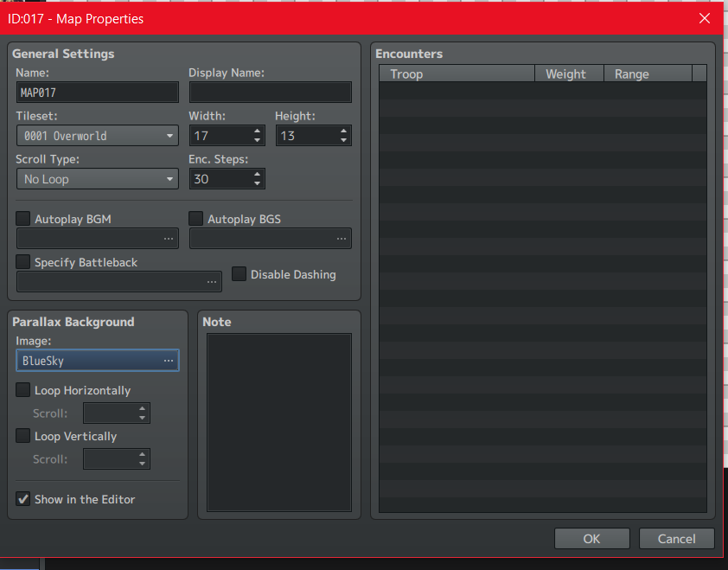
Task: Close the Map Properties dialog
Action: (705, 18)
